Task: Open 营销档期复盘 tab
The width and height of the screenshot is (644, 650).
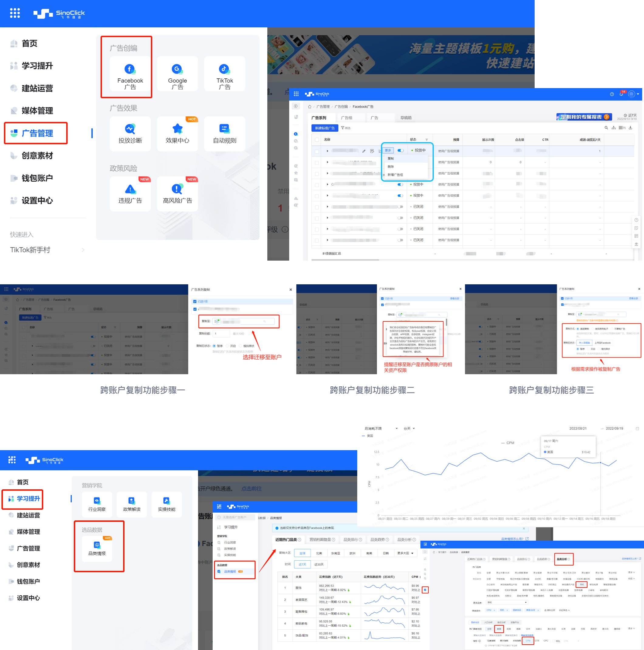Action: 322,540
